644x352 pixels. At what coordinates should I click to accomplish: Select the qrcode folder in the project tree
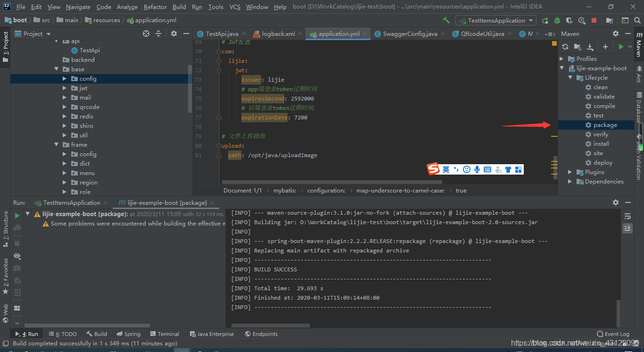[89, 107]
